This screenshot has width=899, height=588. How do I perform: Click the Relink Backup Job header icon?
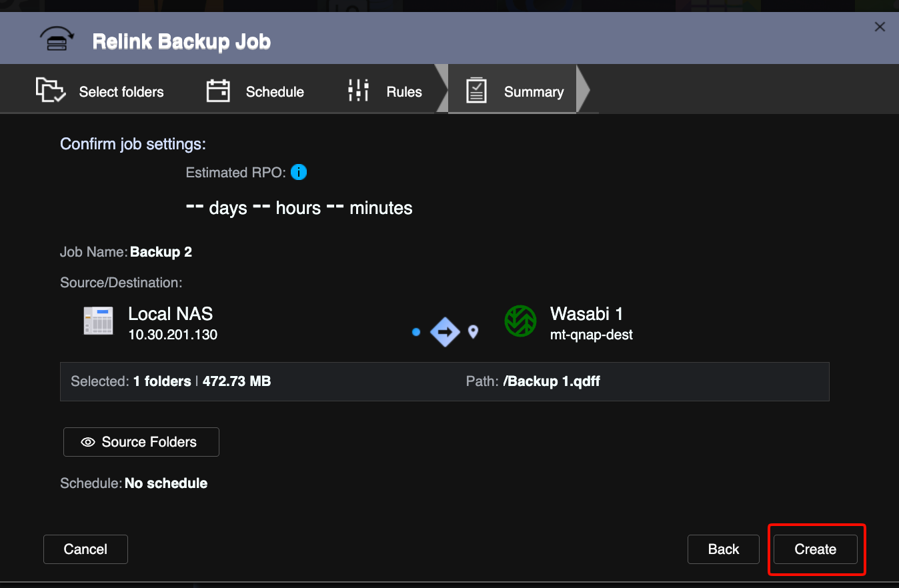[x=56, y=40]
